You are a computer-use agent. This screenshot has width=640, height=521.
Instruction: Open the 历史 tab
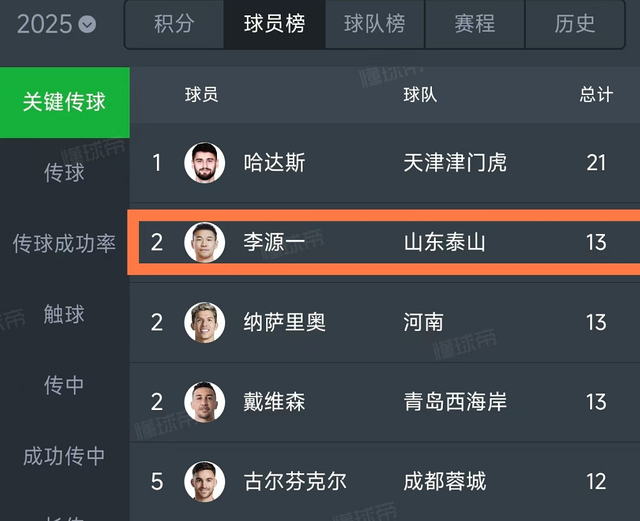click(x=574, y=24)
